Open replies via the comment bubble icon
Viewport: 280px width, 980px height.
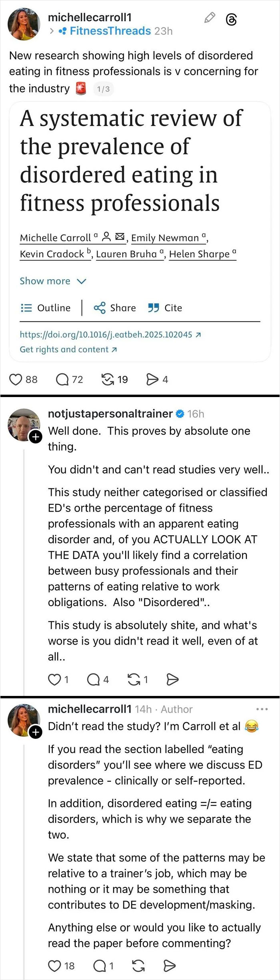pyautogui.click(x=62, y=379)
